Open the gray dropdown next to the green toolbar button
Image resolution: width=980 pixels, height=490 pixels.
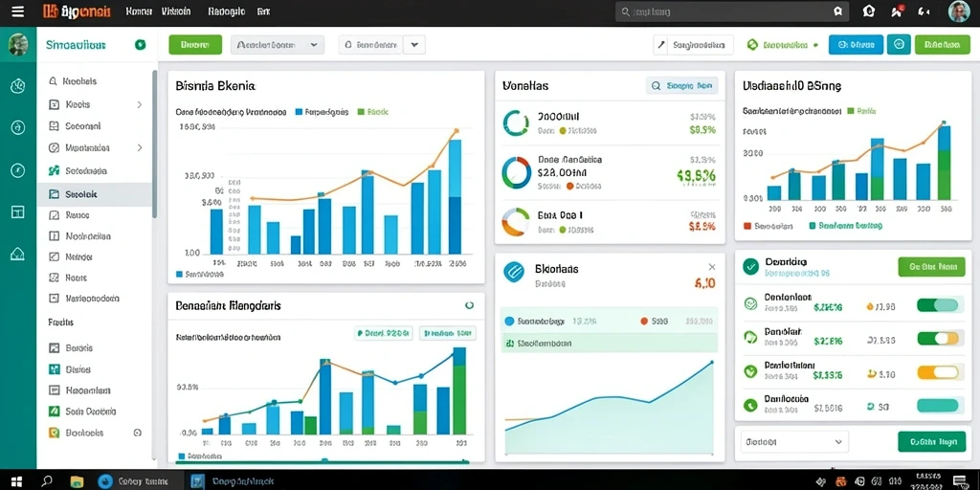point(278,45)
